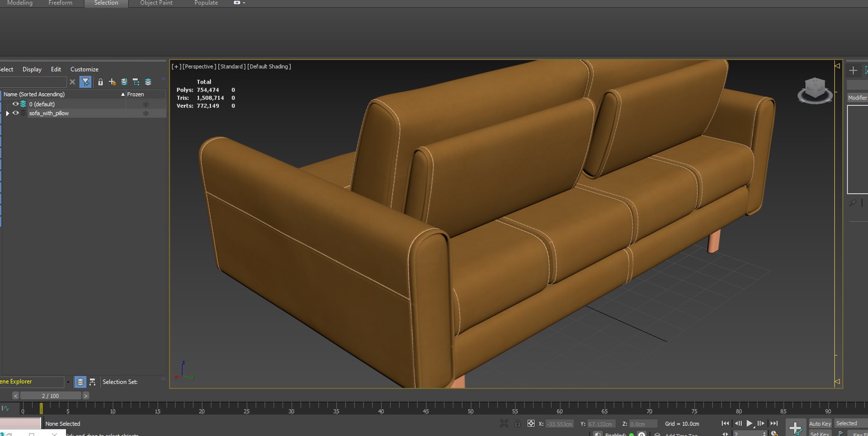Click the Z coordinate field

click(643, 424)
